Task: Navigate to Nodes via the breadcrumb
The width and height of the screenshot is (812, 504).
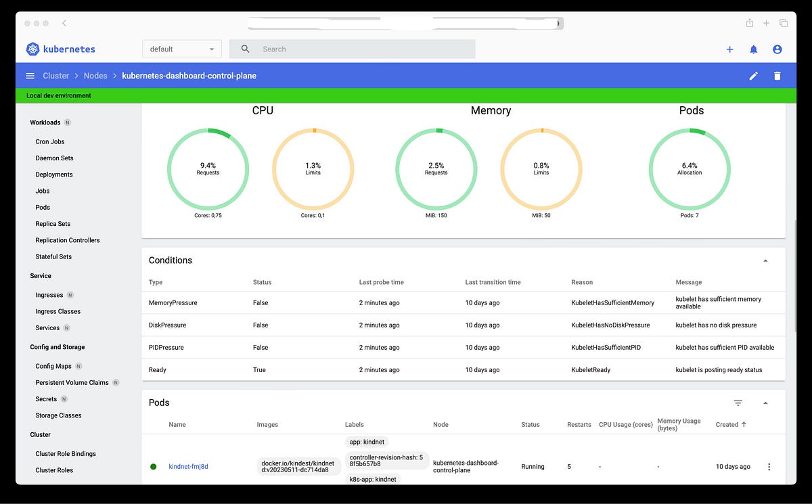Action: [x=95, y=76]
